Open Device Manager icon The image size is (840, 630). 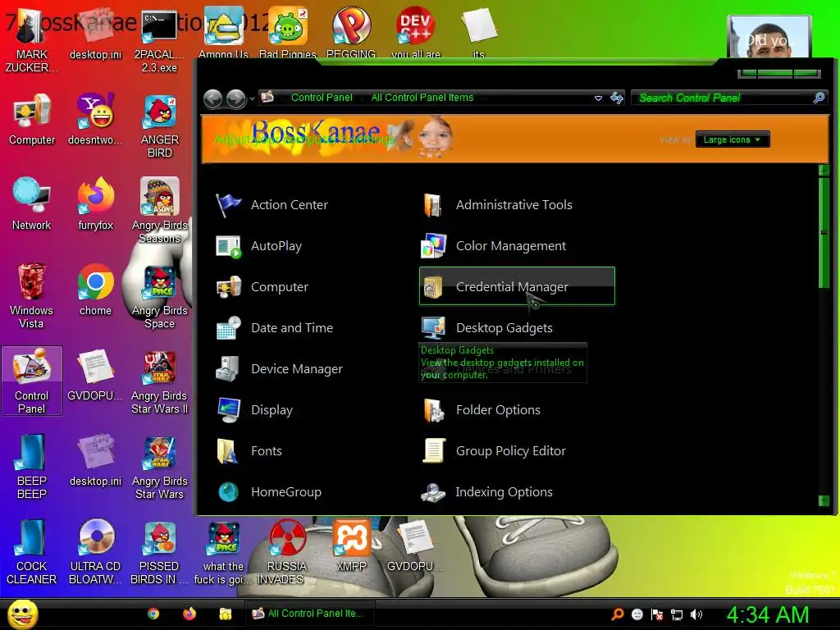point(229,369)
